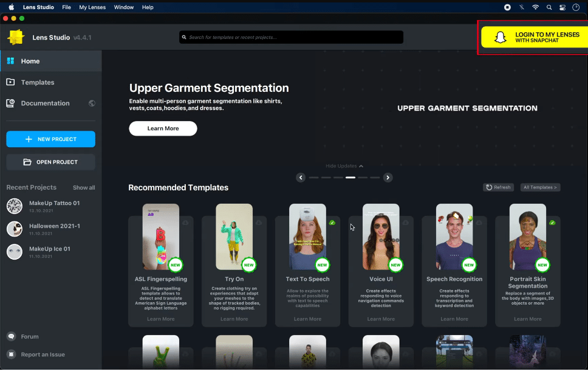Open the Forum link

[x=30, y=336]
